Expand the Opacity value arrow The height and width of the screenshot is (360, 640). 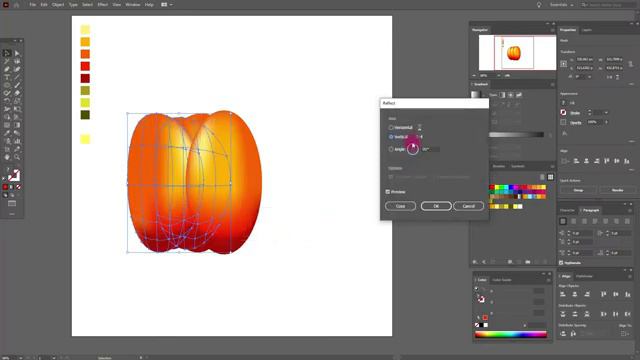(x=606, y=122)
